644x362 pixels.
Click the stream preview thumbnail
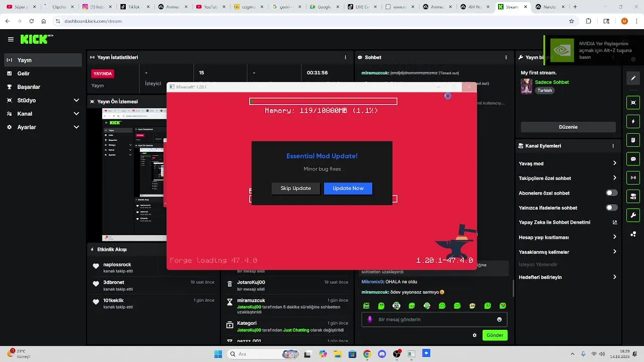134,174
